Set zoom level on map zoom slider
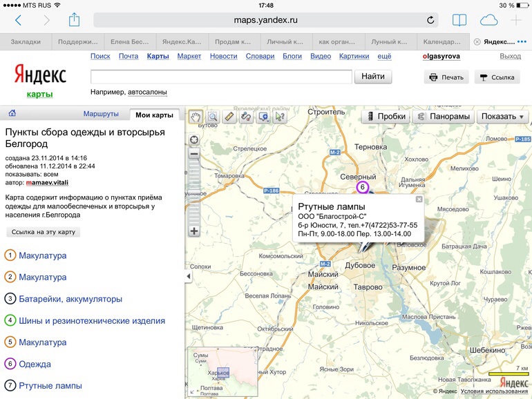The width and height of the screenshot is (532, 399). coord(194,192)
